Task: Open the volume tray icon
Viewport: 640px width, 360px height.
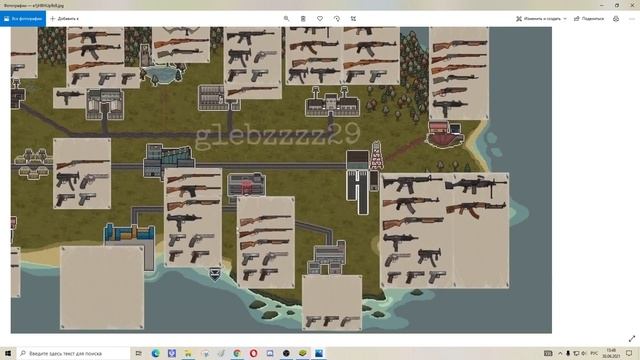Action: pyautogui.click(x=584, y=353)
